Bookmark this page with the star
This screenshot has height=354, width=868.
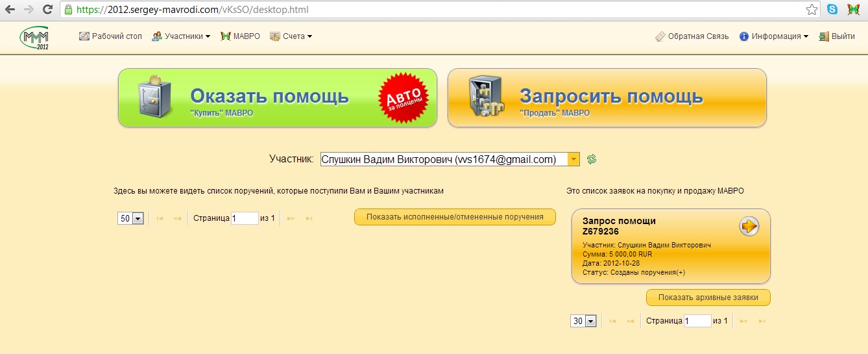(812, 10)
